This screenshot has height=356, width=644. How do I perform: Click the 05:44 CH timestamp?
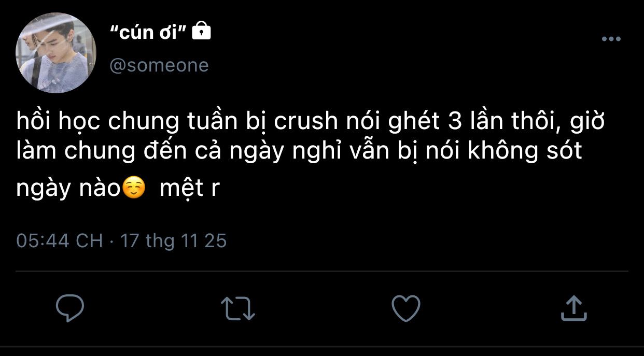[x=60, y=241]
